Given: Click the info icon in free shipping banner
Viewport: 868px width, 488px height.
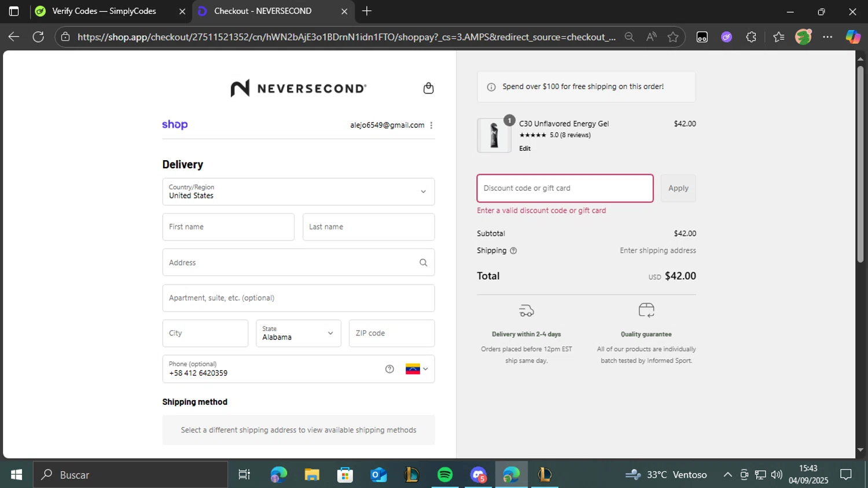Looking at the screenshot, I should tap(491, 87).
